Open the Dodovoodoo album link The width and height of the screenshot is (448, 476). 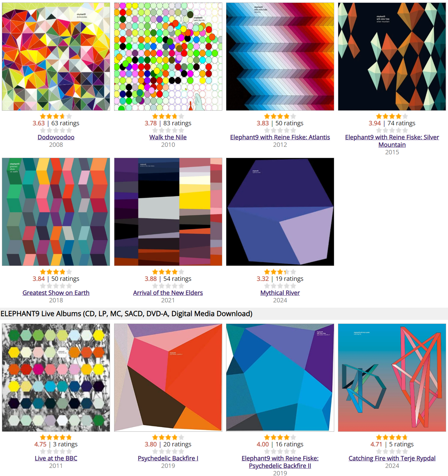point(56,137)
